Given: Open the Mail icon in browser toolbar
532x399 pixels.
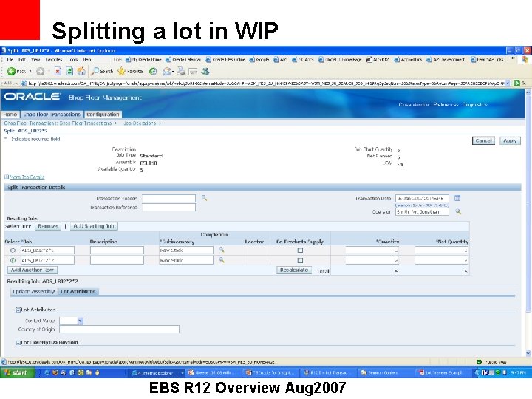Looking at the screenshot, I should (x=166, y=71).
